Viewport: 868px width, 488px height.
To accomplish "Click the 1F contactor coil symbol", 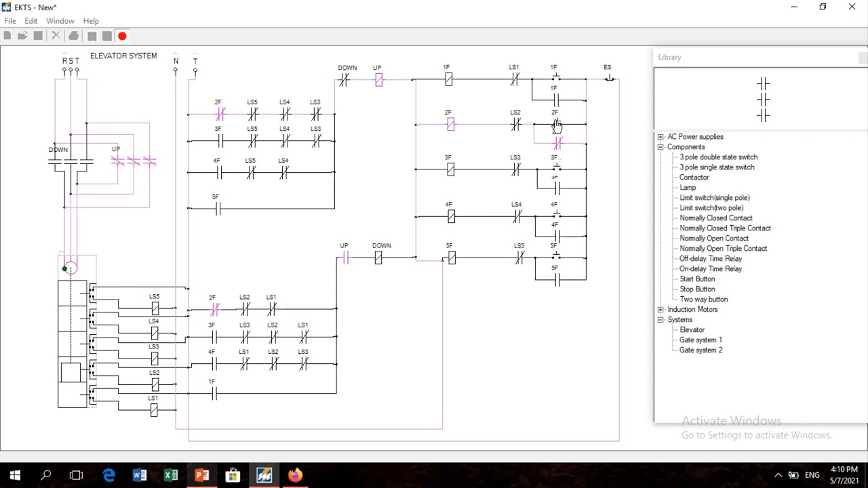I will (x=448, y=79).
